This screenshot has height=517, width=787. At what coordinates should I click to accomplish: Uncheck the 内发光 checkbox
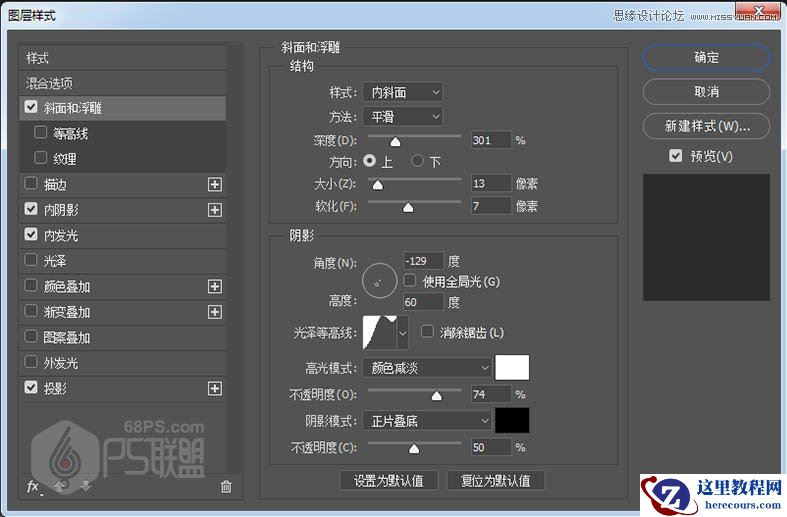pyautogui.click(x=31, y=234)
